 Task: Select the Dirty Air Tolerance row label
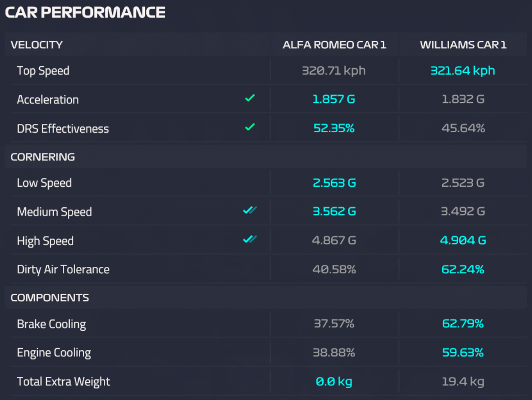pyautogui.click(x=63, y=269)
